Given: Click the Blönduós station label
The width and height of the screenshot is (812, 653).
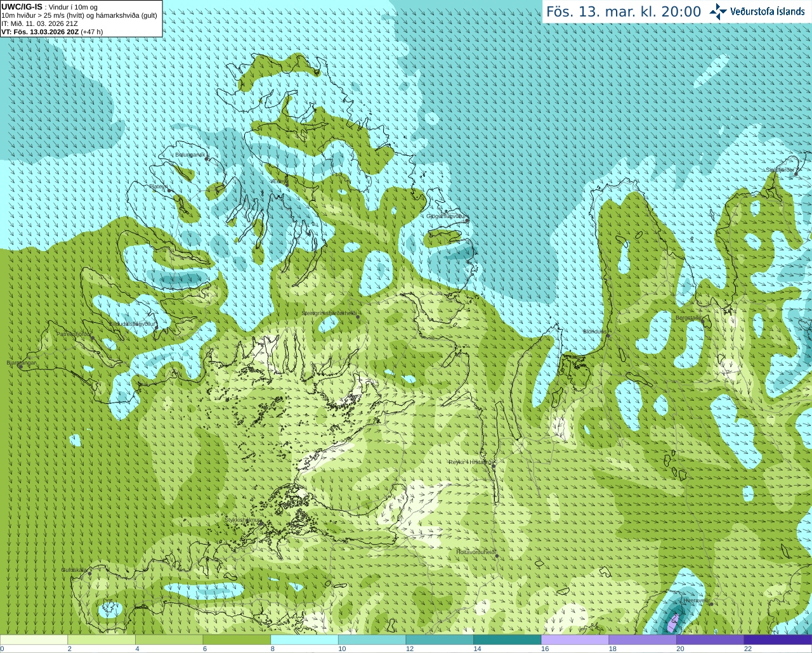Looking at the screenshot, I should (595, 332).
